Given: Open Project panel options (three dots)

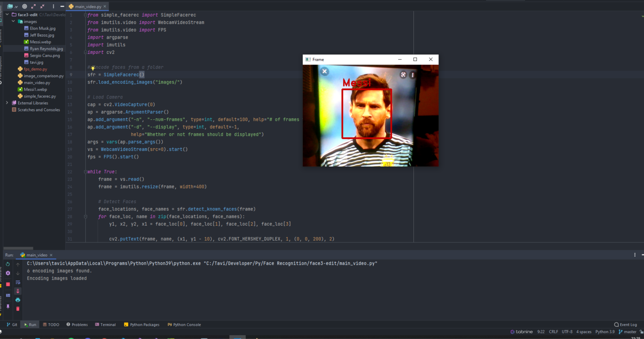Looking at the screenshot, I should 53,6.
